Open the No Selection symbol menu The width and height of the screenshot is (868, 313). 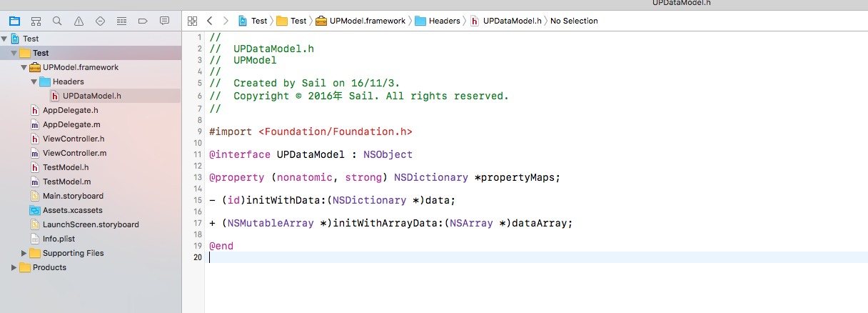(x=575, y=21)
